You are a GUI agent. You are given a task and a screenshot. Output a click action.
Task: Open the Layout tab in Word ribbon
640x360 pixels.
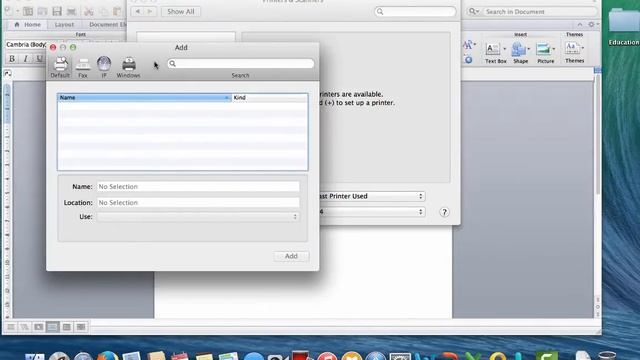click(64, 24)
